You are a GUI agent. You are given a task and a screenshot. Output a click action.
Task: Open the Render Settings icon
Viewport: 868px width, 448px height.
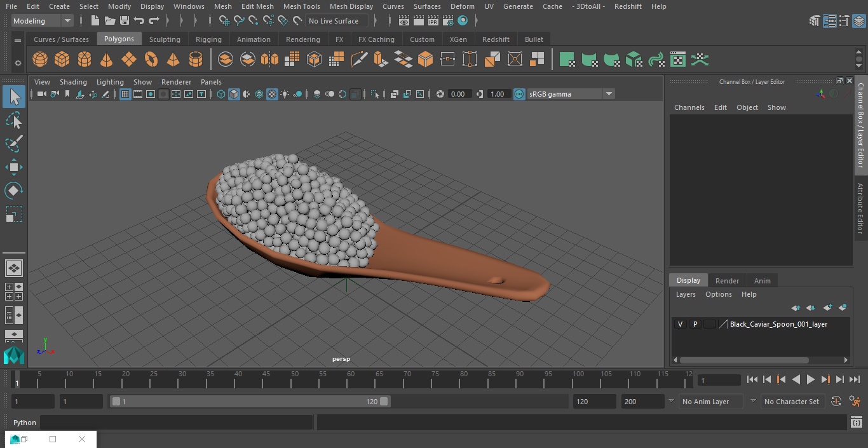point(448,21)
